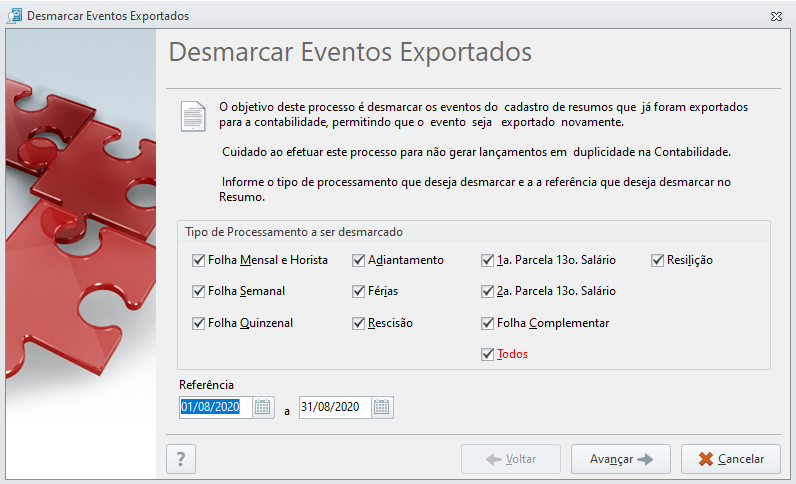Click the Voltar button
This screenshot has height=484, width=796.
click(511, 459)
